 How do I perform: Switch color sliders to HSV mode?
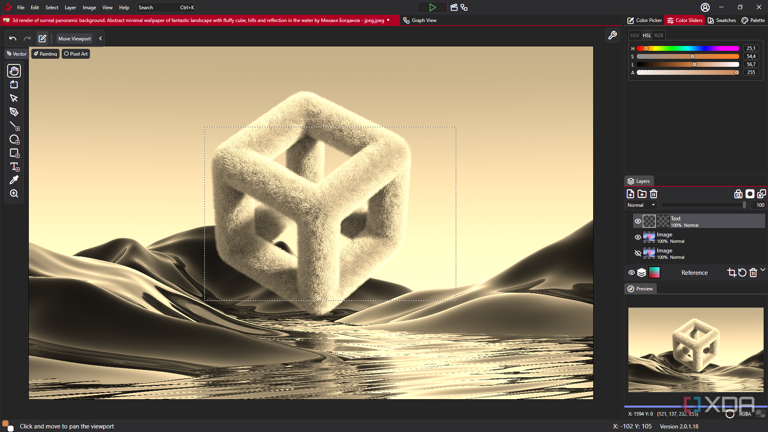[x=635, y=35]
